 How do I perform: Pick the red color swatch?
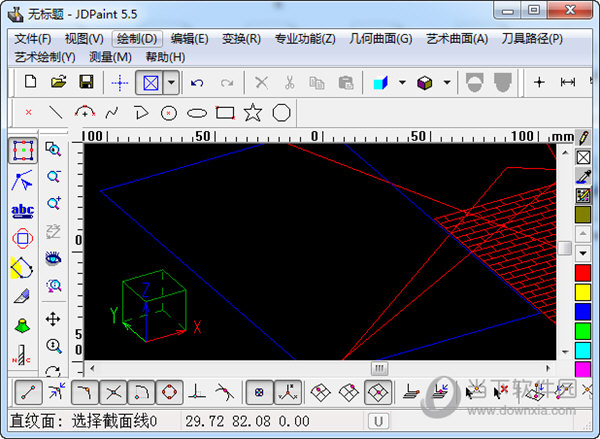[x=583, y=273]
